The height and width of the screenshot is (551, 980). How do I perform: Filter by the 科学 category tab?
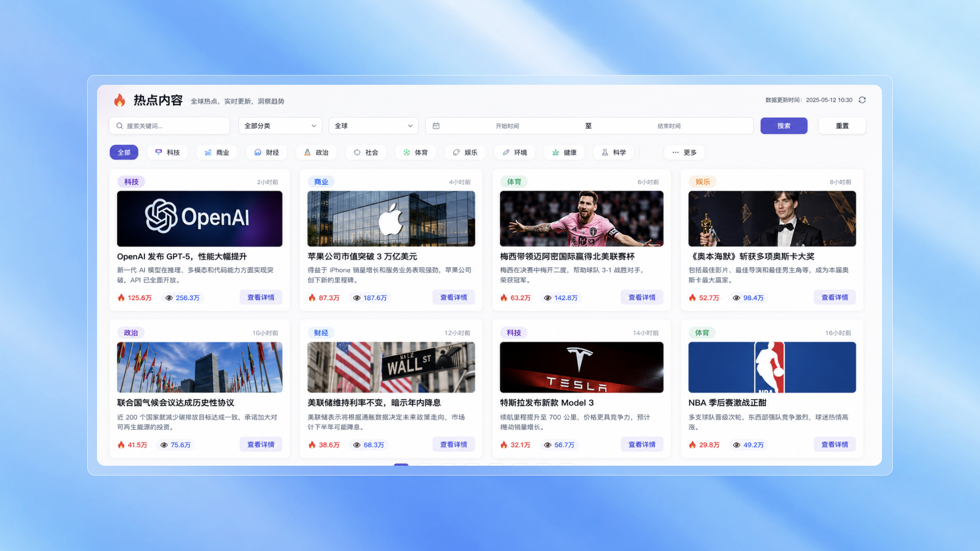(613, 152)
